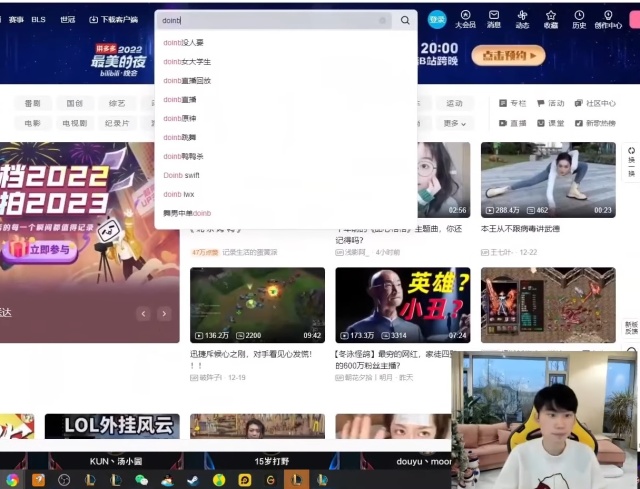Image resolution: width=640 pixels, height=489 pixels.
Task: Open 创作中心 lightbulb icon
Action: tap(608, 19)
